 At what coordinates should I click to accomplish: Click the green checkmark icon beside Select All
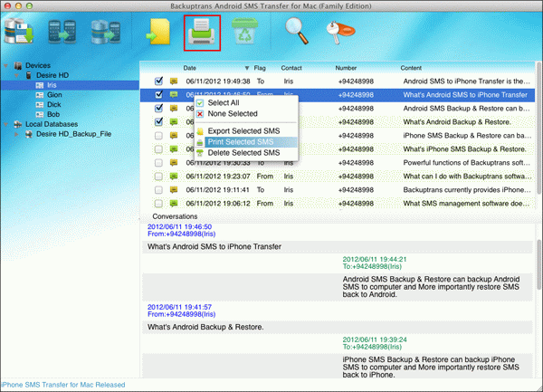[x=200, y=103]
